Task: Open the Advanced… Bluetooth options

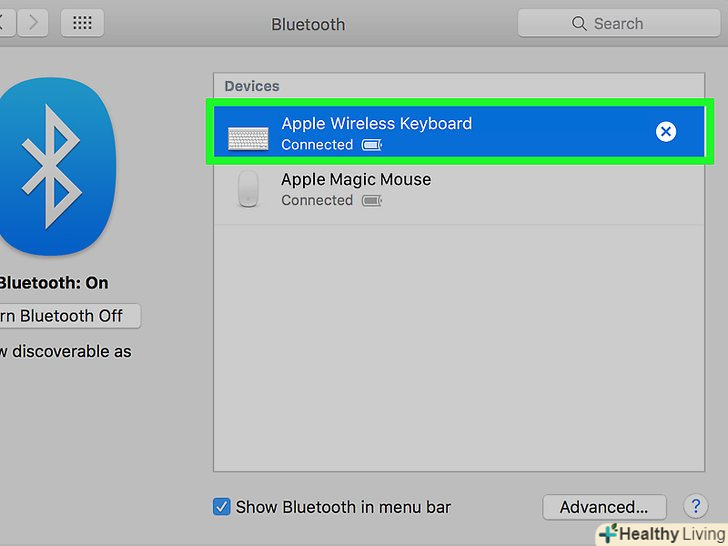Action: pos(604,507)
